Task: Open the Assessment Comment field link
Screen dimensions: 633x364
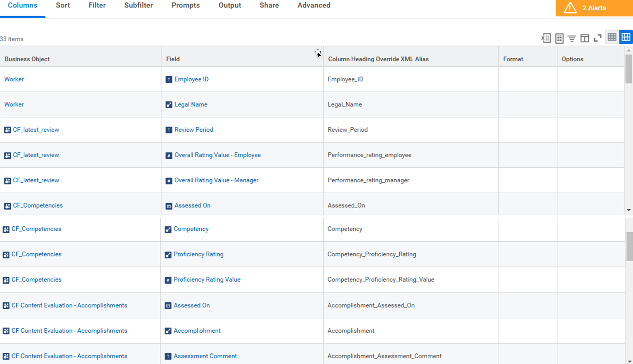Action: (205, 356)
